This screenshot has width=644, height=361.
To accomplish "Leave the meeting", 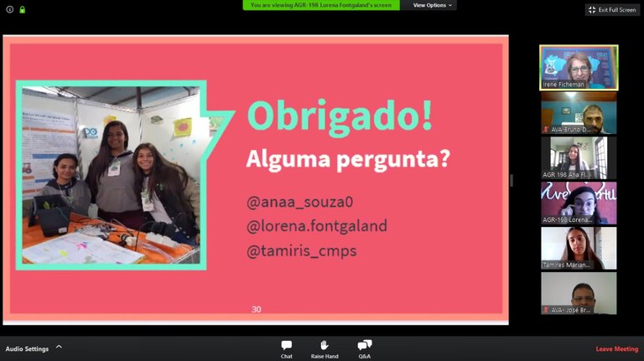I will point(616,348).
